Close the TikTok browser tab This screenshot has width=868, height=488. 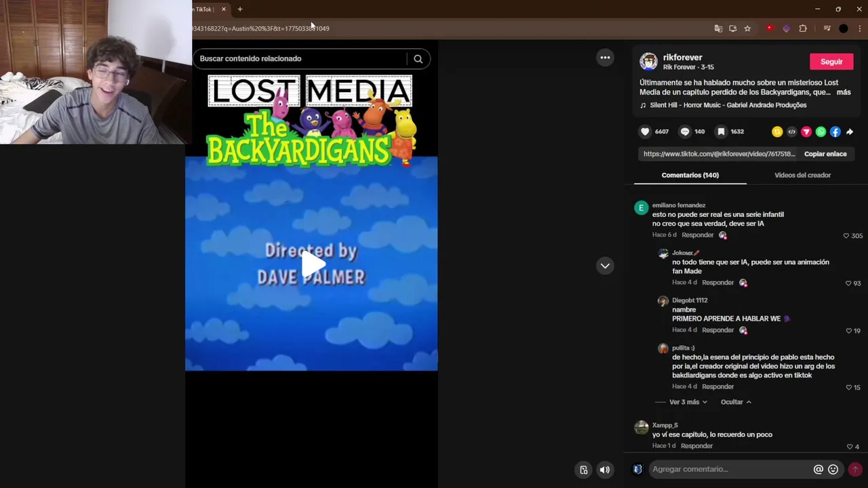pos(223,9)
